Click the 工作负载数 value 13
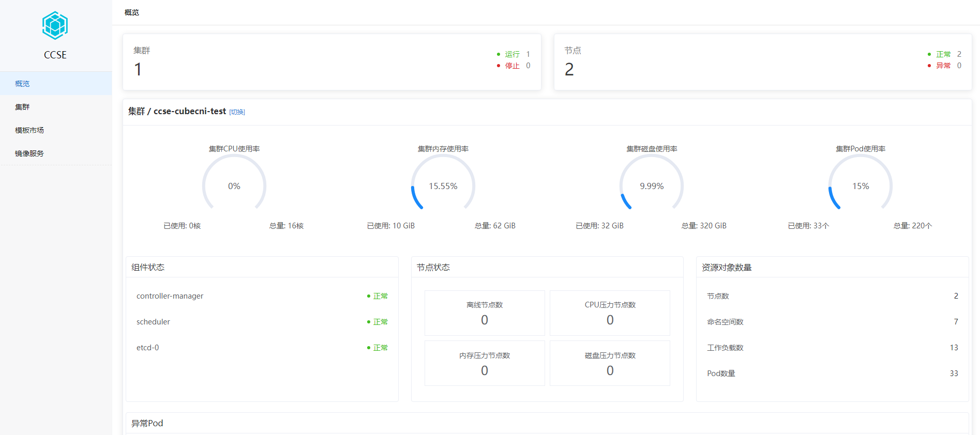The width and height of the screenshot is (980, 435). pyautogui.click(x=954, y=348)
